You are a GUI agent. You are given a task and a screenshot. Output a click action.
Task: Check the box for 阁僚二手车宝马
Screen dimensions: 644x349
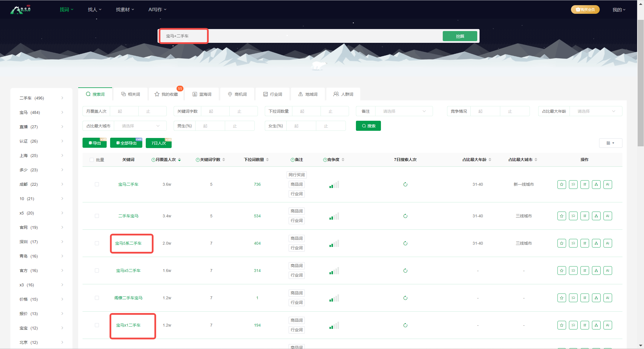[x=97, y=298]
